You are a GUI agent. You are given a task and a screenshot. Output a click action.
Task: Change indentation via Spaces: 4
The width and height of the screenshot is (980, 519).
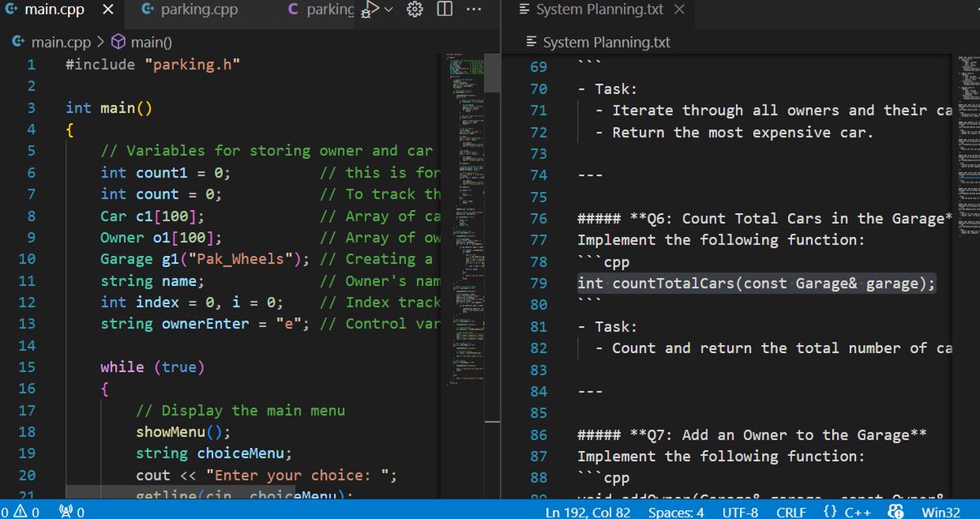[676, 512]
